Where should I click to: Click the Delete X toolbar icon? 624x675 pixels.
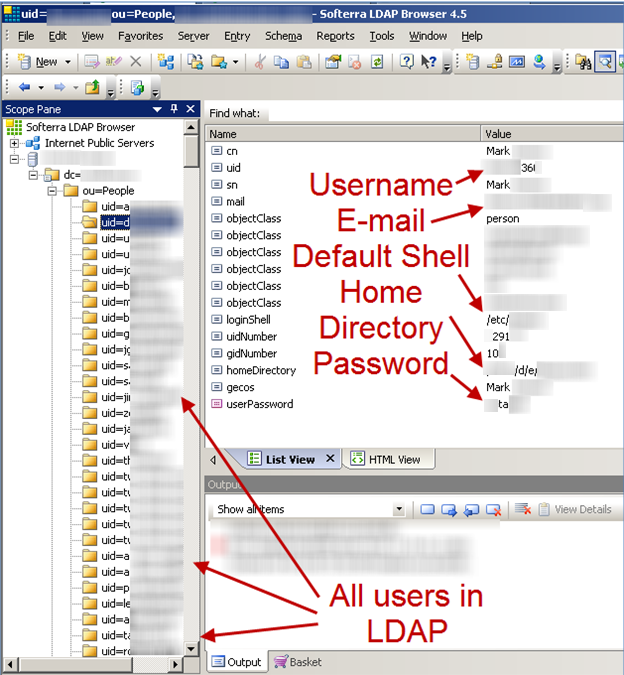(x=136, y=62)
